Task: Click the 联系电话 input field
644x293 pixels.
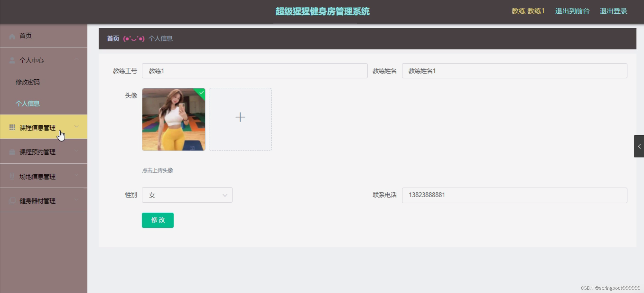Action: (514, 195)
